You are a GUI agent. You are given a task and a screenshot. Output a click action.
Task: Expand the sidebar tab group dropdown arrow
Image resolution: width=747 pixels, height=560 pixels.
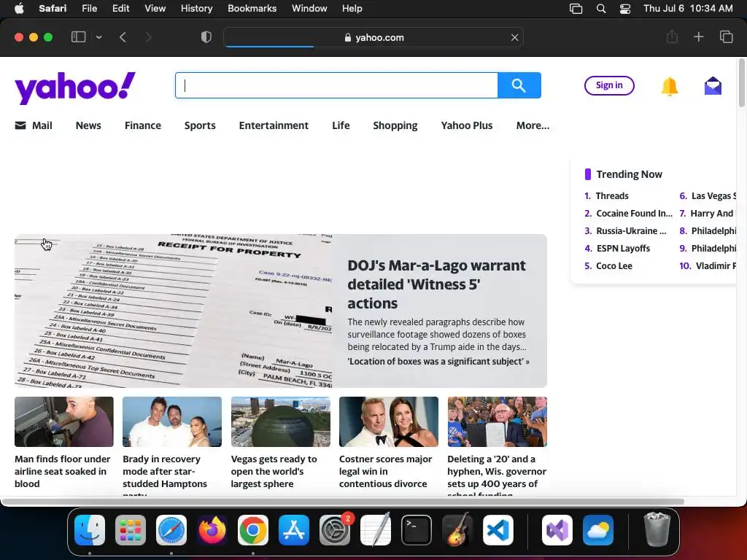coord(98,37)
